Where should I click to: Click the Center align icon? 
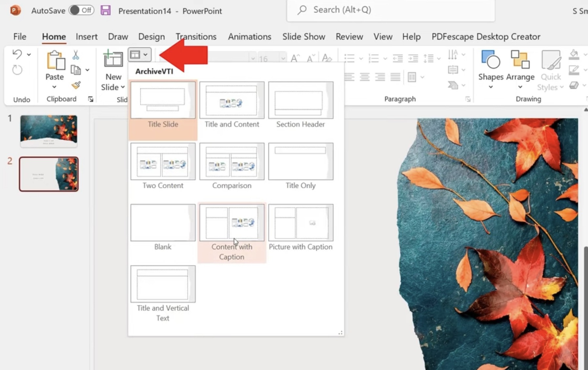point(365,77)
